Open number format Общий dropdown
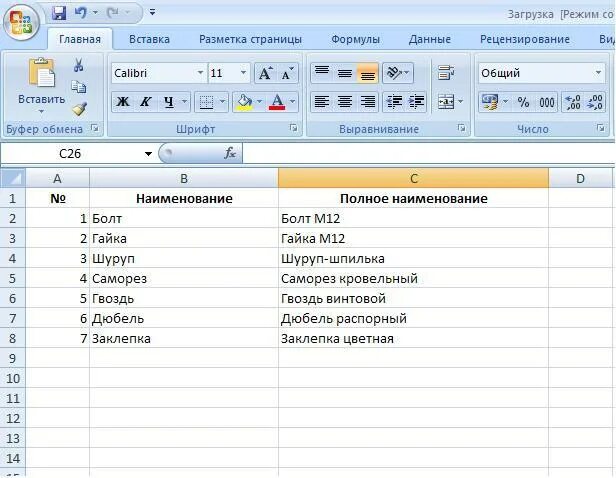Viewport: 616px width, 478px height. point(598,73)
